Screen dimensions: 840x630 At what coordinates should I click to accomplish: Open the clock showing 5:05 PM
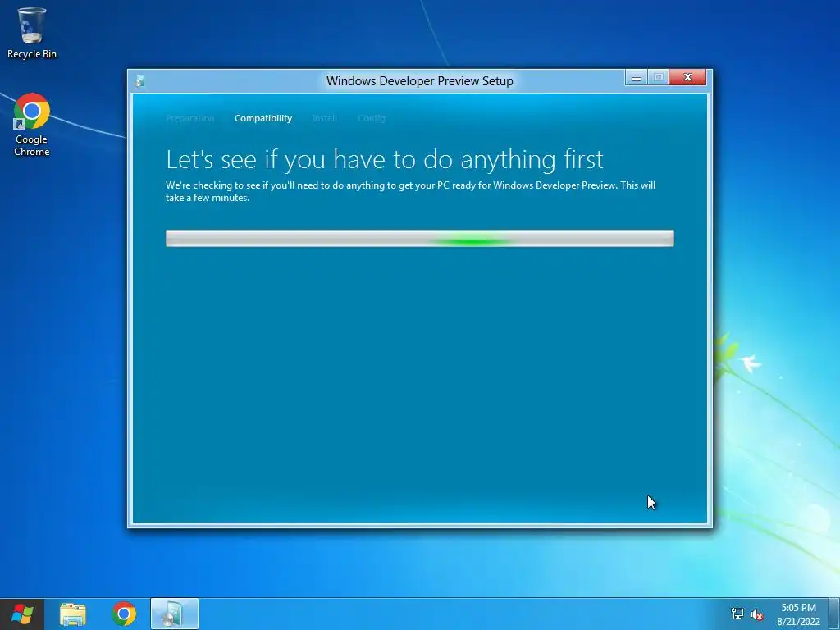[798, 614]
